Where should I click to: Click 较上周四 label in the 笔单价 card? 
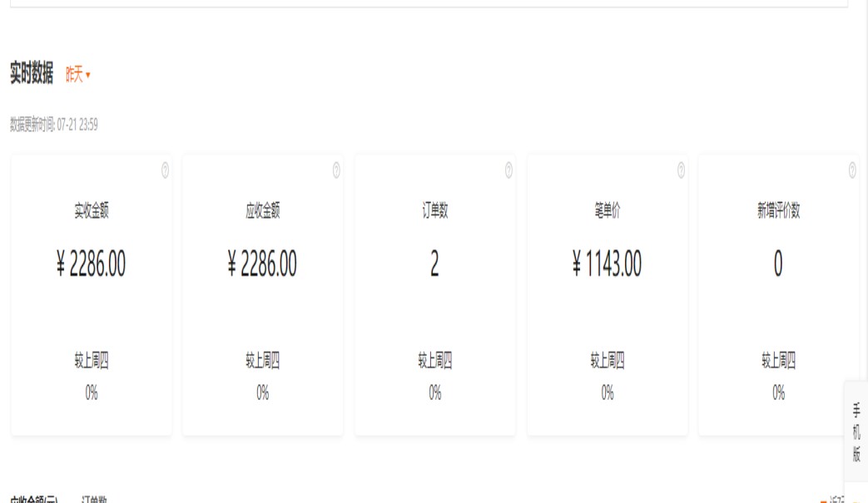point(607,361)
